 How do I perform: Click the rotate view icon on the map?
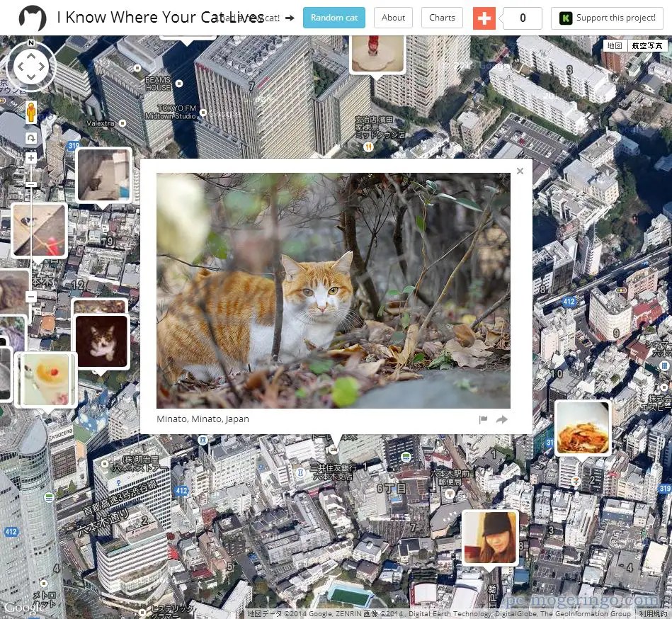[x=31, y=138]
